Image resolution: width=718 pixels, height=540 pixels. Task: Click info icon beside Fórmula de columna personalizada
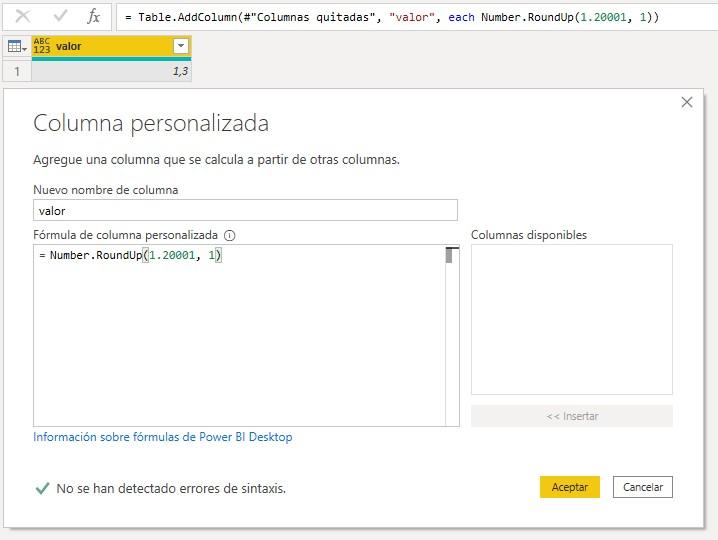(x=230, y=236)
